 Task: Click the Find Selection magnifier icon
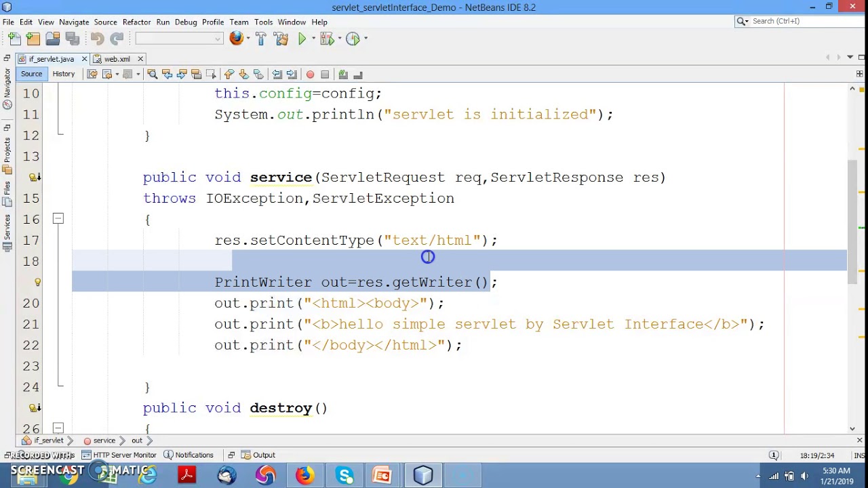(x=152, y=74)
